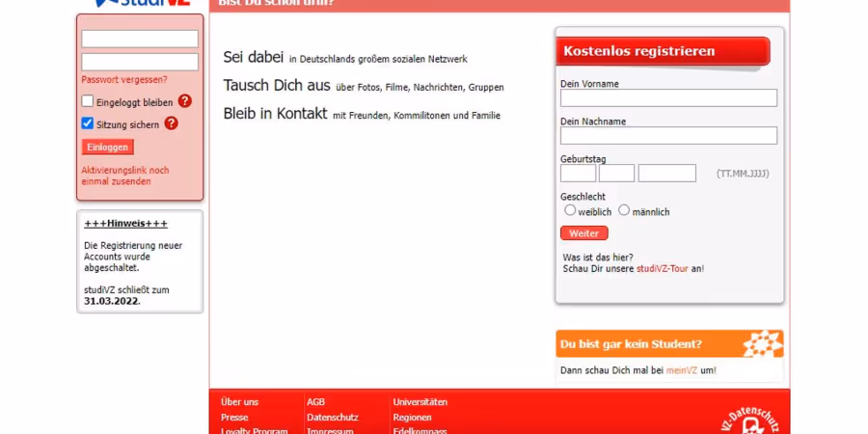Open the meinVZ link
This screenshot has width=868, height=434.
point(682,370)
